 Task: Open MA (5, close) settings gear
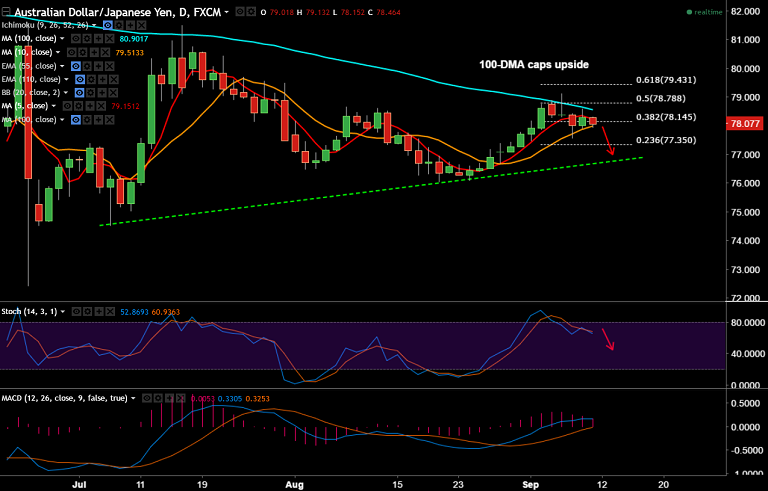(x=78, y=106)
